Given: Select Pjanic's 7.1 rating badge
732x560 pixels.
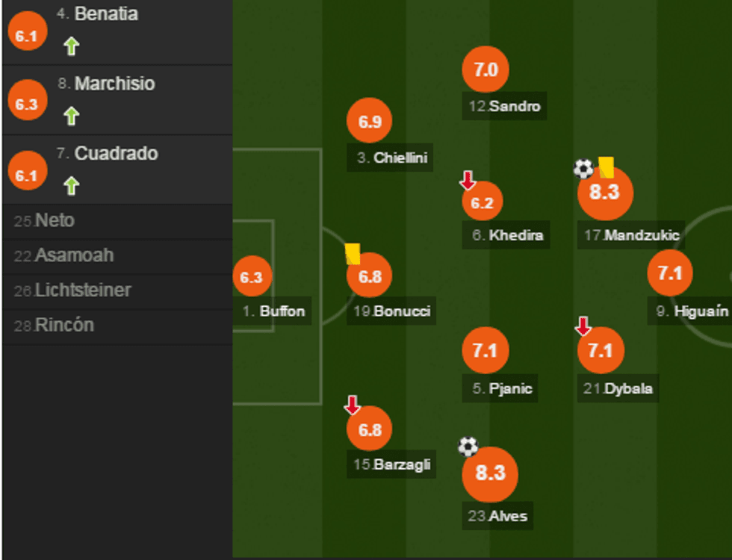Looking at the screenshot, I should pyautogui.click(x=486, y=349).
